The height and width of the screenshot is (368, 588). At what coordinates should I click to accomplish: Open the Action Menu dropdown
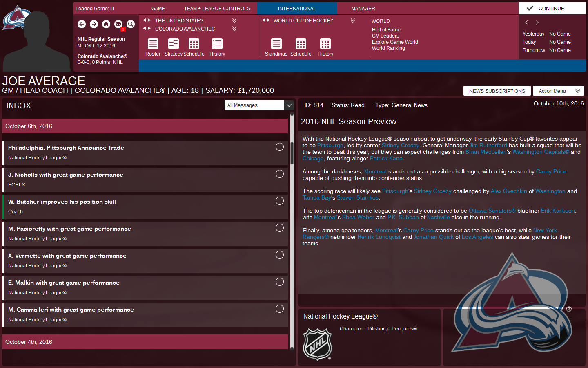559,91
